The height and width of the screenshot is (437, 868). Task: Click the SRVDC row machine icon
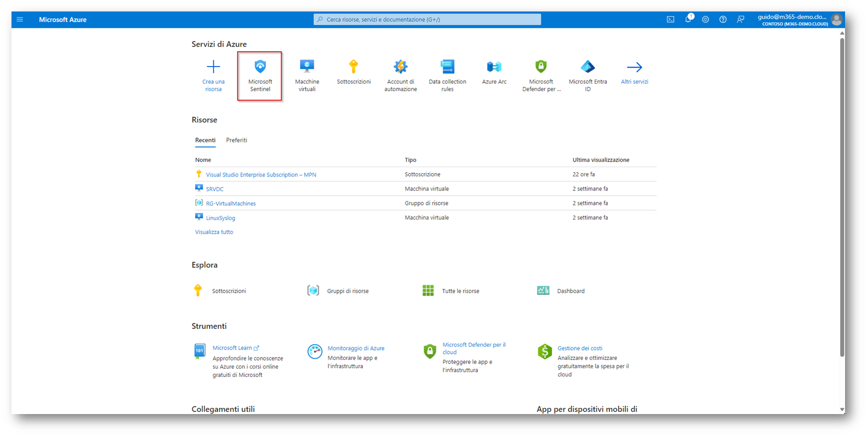click(199, 188)
